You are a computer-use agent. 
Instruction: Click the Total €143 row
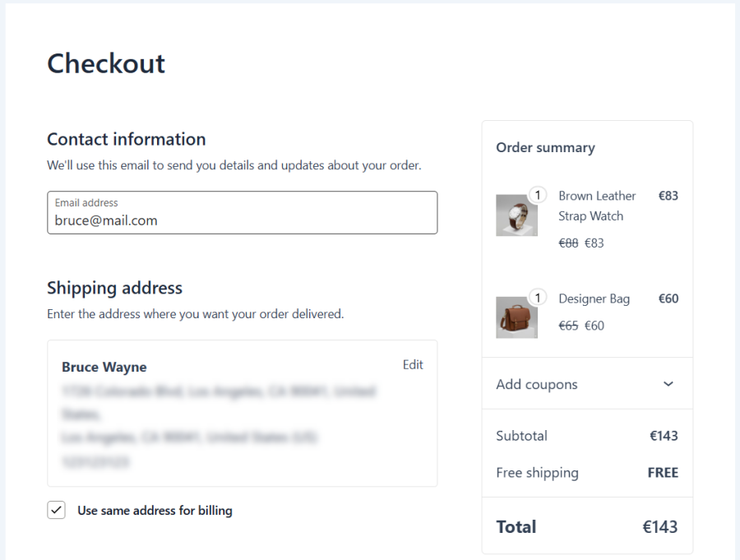[x=586, y=526]
